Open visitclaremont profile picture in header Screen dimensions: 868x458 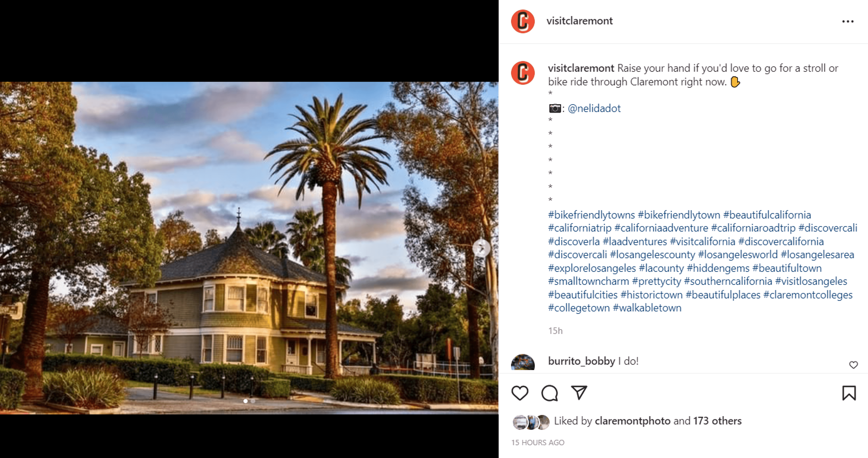pyautogui.click(x=523, y=21)
